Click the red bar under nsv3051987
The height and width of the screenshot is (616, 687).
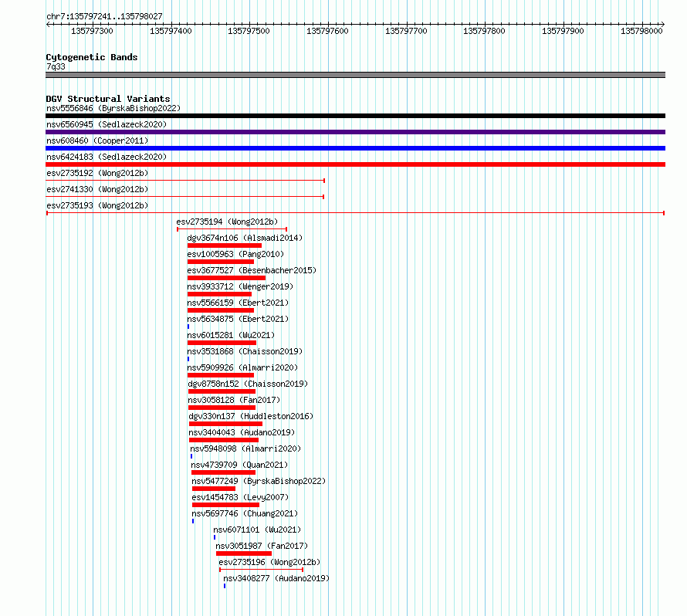tap(244, 553)
